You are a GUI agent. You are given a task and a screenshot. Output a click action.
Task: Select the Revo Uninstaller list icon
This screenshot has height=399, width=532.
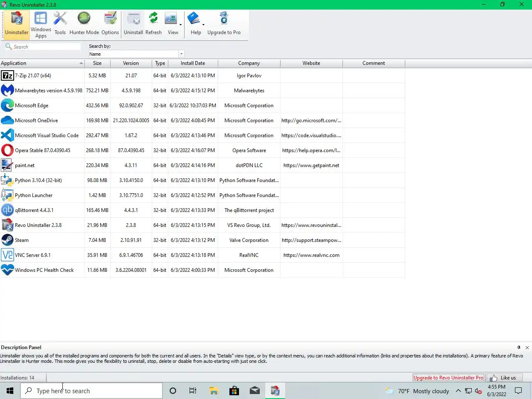coord(7,225)
